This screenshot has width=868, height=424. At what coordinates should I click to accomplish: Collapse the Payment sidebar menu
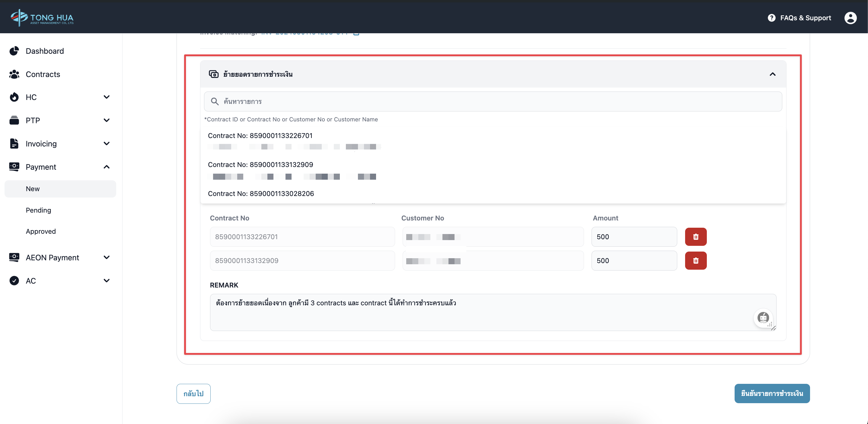pos(107,167)
